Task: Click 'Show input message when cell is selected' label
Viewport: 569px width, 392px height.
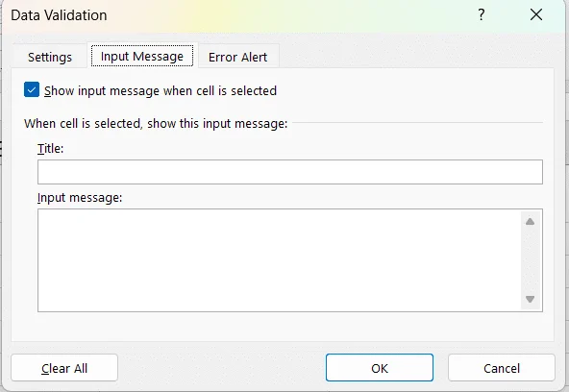Action: click(x=161, y=90)
